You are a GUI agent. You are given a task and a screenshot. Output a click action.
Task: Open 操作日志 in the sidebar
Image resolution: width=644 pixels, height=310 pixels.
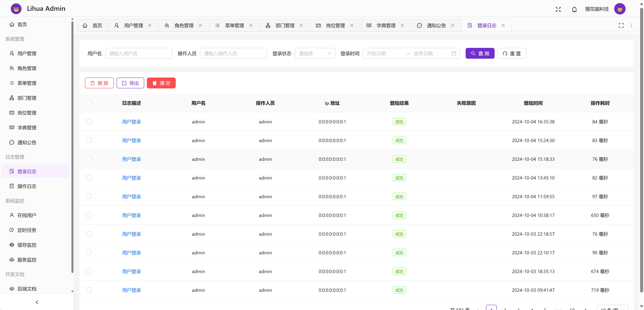coord(36,186)
